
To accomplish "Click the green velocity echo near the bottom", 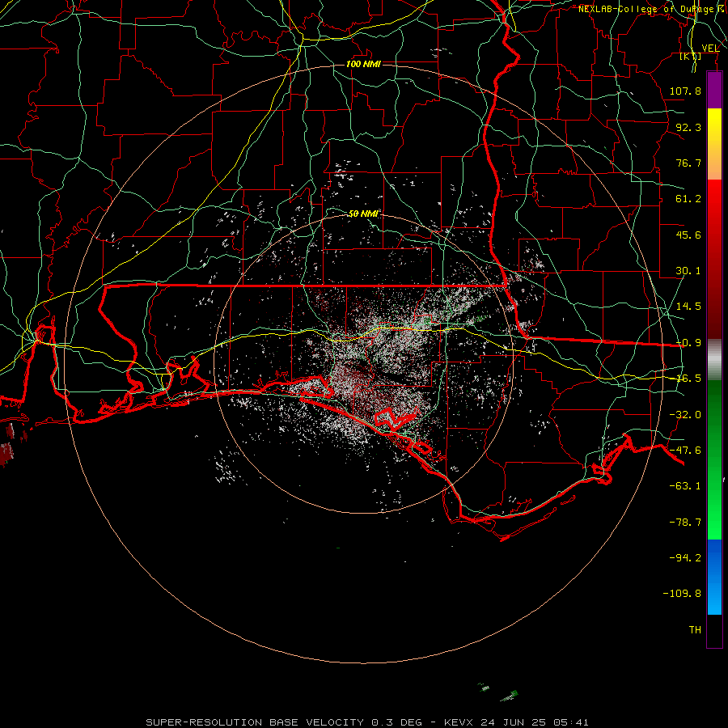I will click(x=510, y=696).
